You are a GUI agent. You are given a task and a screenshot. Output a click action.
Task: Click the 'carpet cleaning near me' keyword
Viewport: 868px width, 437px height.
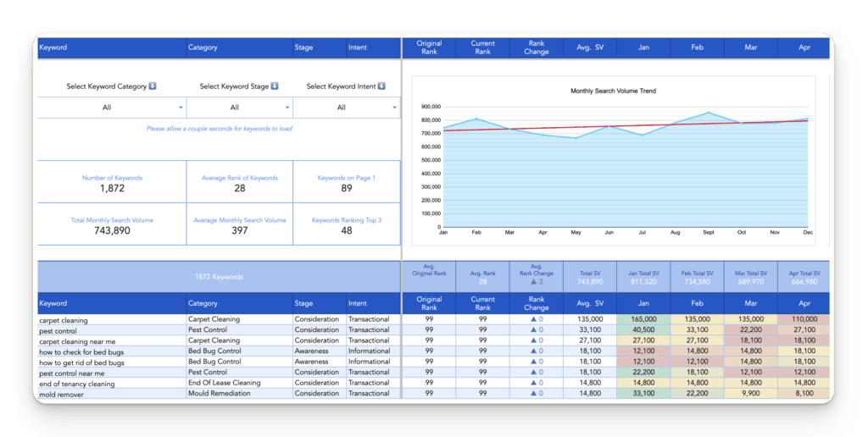pyautogui.click(x=78, y=341)
